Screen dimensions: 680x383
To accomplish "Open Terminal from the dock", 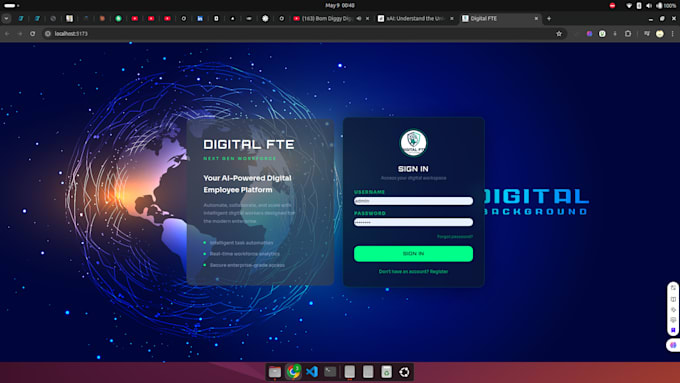I will pyautogui.click(x=330, y=372).
